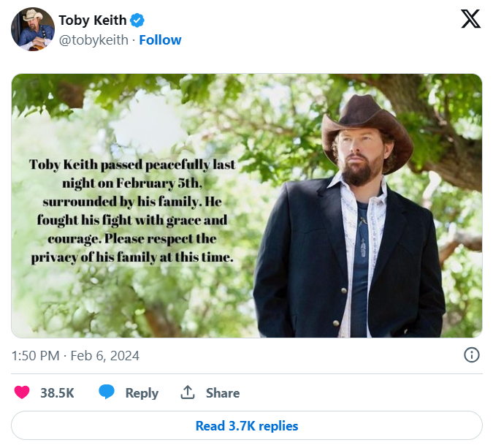493x448 pixels.
Task: Click the @tobykeith handle
Action: [93, 39]
